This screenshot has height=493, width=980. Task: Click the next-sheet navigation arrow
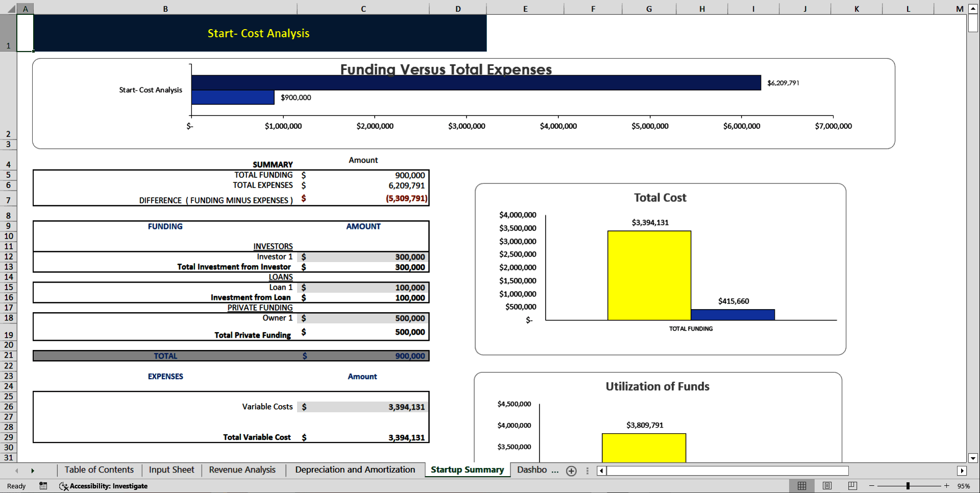(x=33, y=470)
